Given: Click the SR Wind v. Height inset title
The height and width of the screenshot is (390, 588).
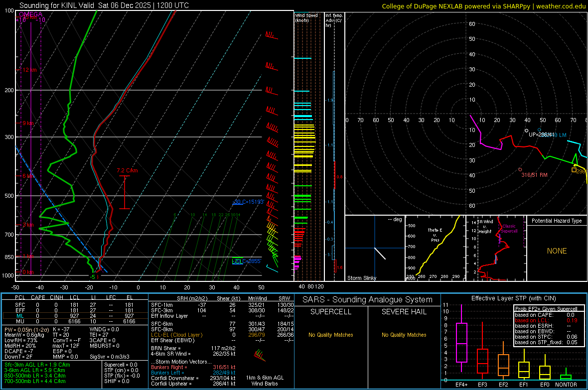Looking at the screenshot, I should click(x=485, y=227).
